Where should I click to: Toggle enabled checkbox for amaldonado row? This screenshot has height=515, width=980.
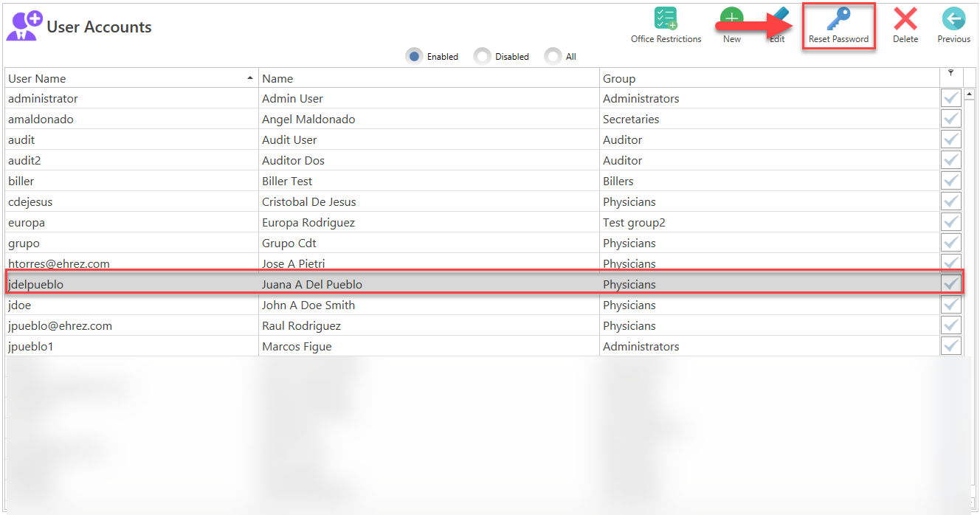[951, 119]
